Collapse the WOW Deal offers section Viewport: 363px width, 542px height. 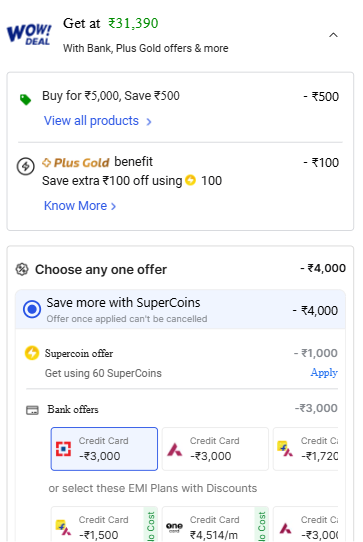[x=333, y=35]
